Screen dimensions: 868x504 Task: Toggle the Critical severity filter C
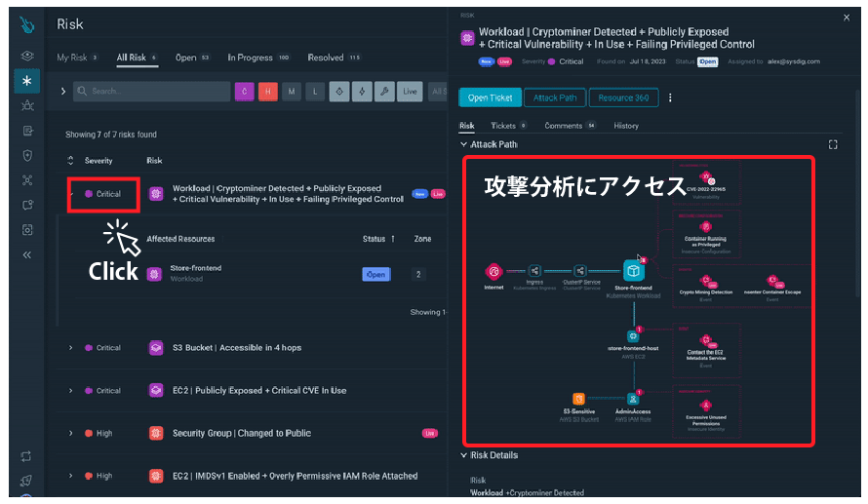click(243, 91)
